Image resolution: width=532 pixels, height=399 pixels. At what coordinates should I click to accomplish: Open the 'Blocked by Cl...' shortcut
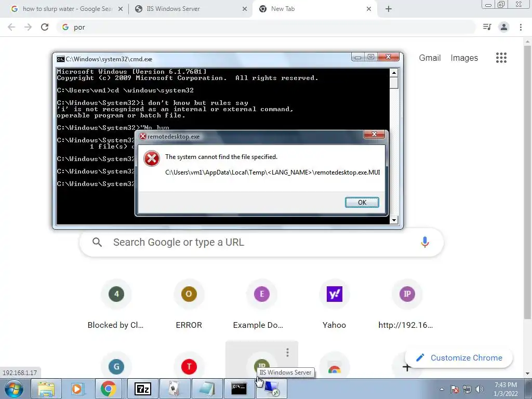[x=116, y=304]
